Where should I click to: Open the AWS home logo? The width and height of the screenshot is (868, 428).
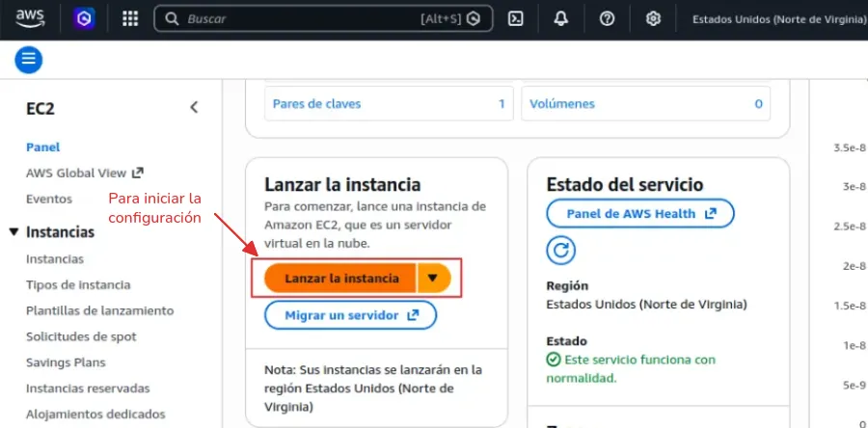tap(29, 19)
